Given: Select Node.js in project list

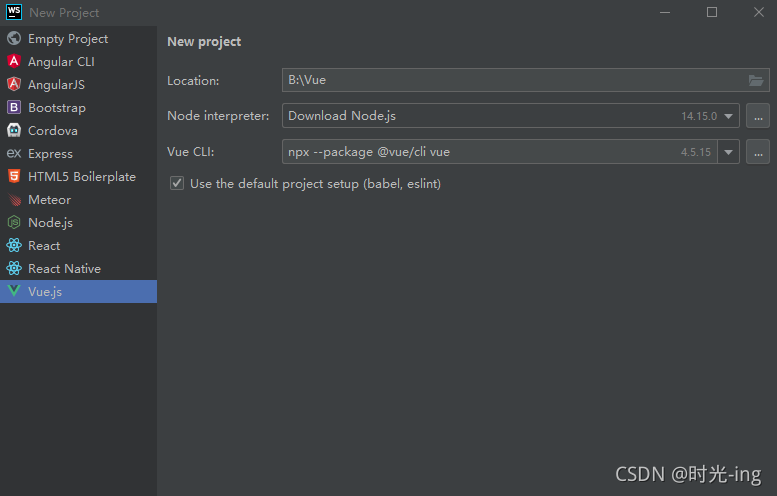Looking at the screenshot, I should [x=78, y=222].
